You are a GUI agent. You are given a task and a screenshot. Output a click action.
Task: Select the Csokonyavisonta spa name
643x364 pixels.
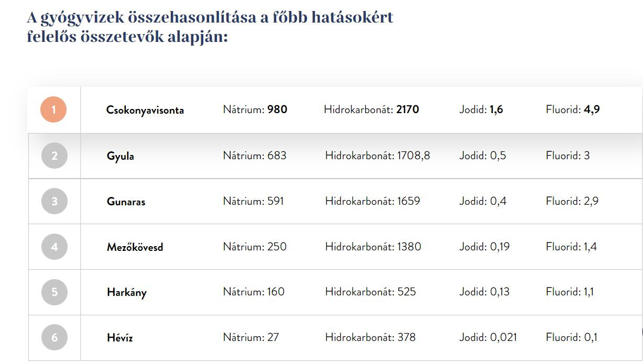pyautogui.click(x=145, y=111)
